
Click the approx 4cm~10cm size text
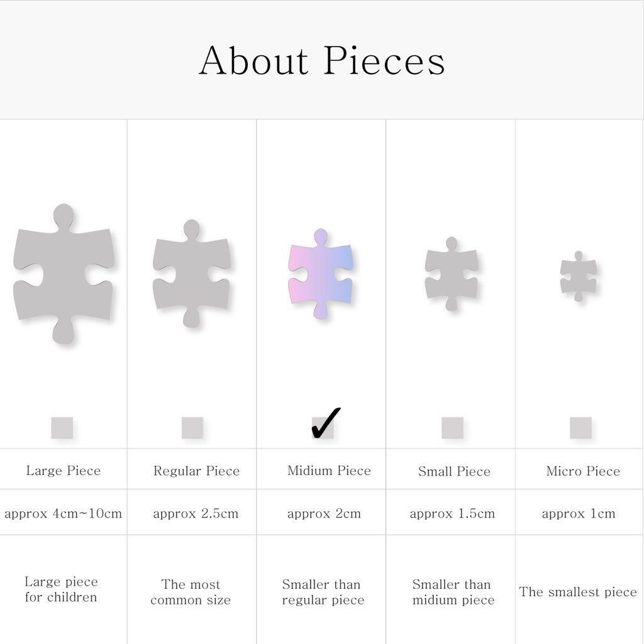coord(63,513)
